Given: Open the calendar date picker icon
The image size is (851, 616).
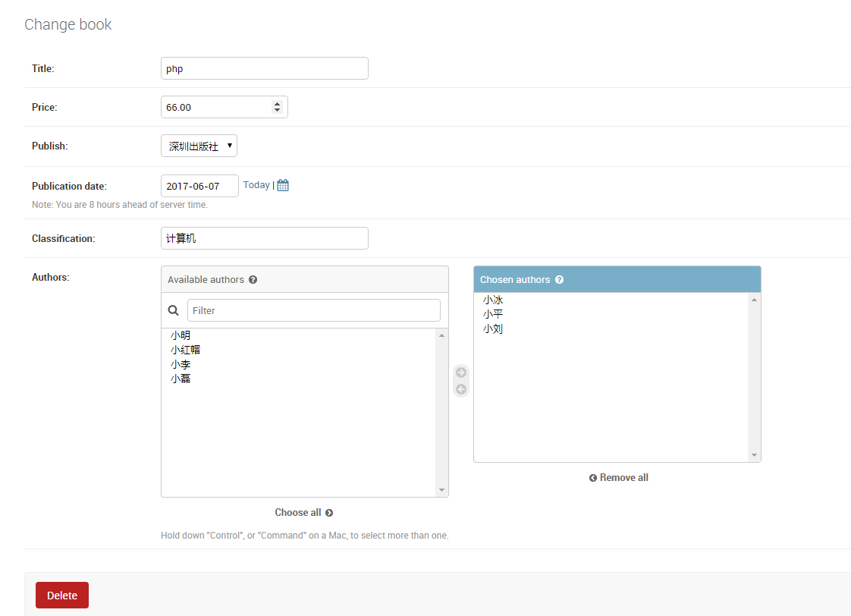Looking at the screenshot, I should point(283,185).
